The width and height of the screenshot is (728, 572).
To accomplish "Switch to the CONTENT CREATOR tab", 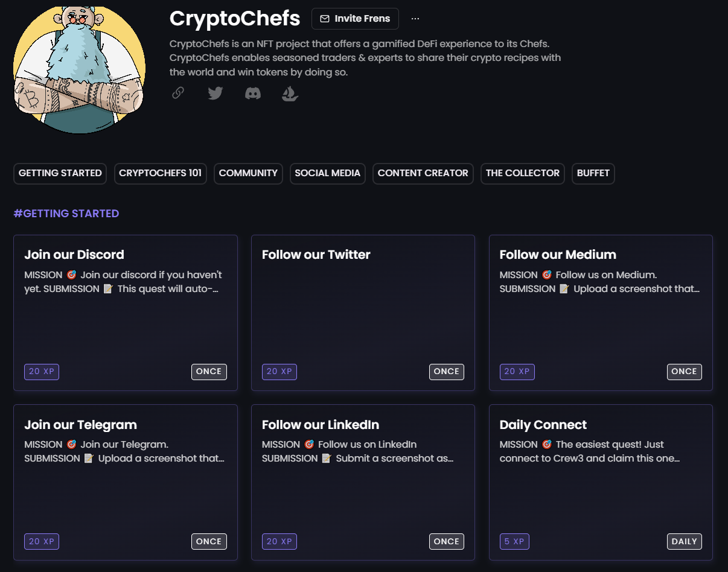I will click(423, 173).
